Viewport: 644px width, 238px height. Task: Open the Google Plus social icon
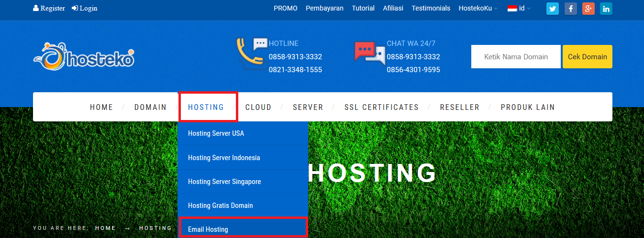click(x=588, y=9)
